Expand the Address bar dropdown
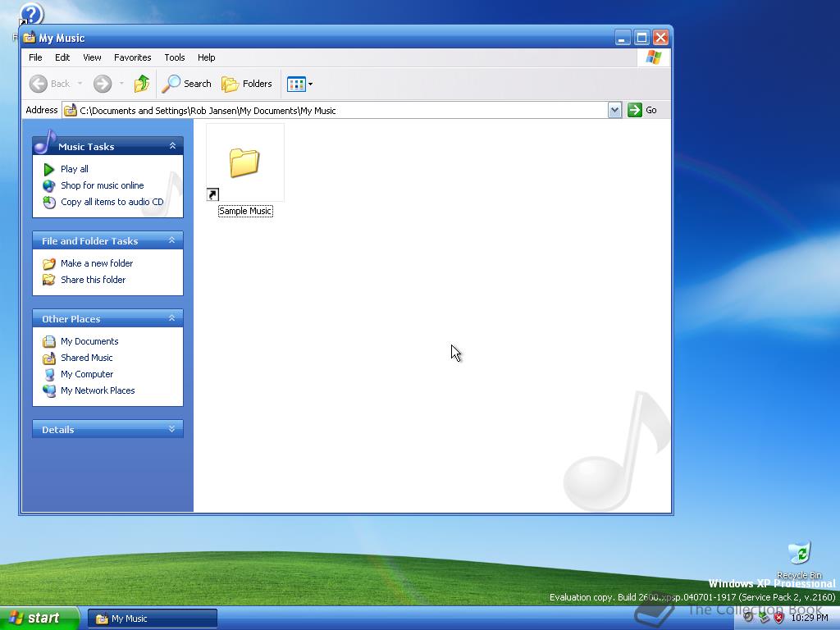The width and height of the screenshot is (840, 630). coord(614,110)
